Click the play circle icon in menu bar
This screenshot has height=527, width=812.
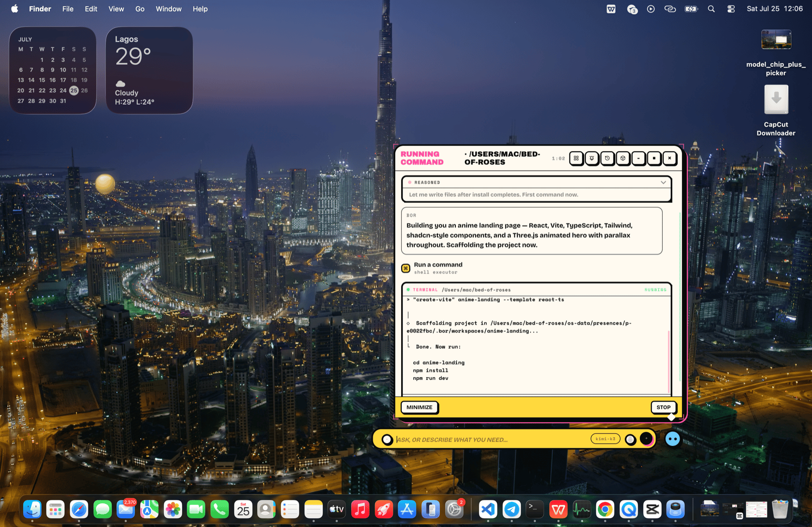(x=651, y=9)
